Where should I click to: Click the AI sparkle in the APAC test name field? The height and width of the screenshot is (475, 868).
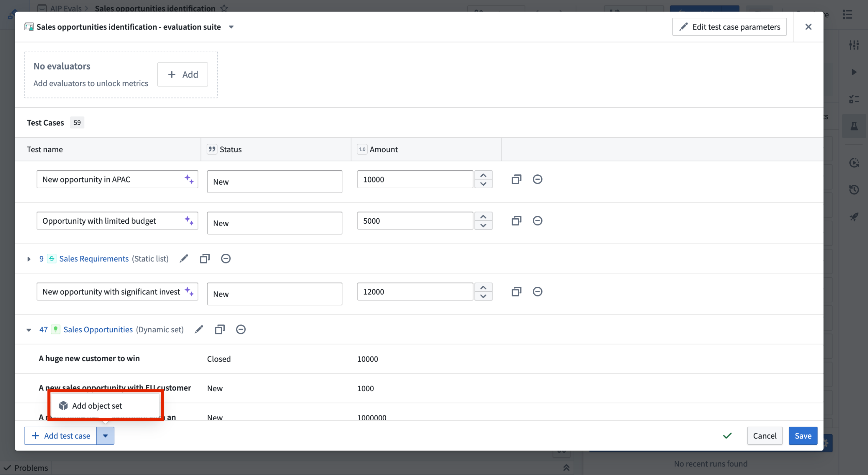tap(189, 179)
